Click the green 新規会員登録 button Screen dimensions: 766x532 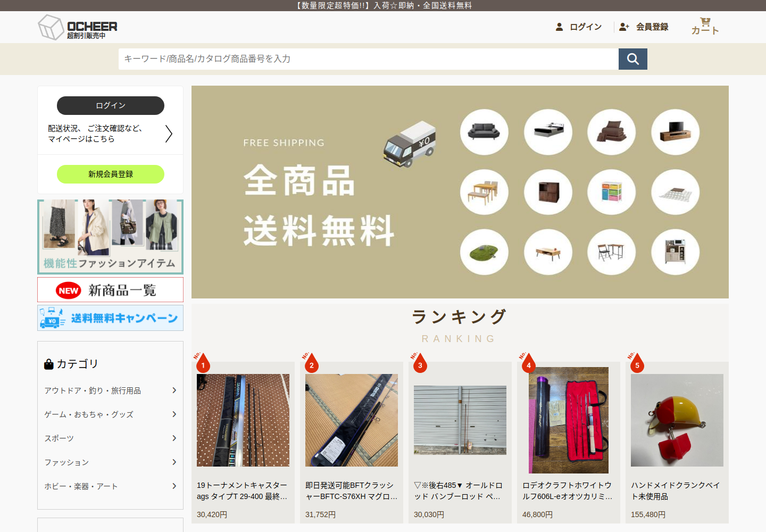111,174
